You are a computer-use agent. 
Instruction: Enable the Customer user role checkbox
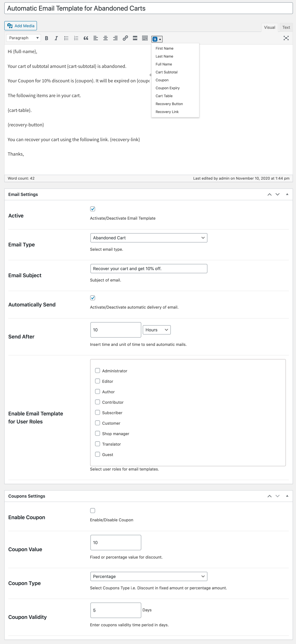[x=97, y=423]
